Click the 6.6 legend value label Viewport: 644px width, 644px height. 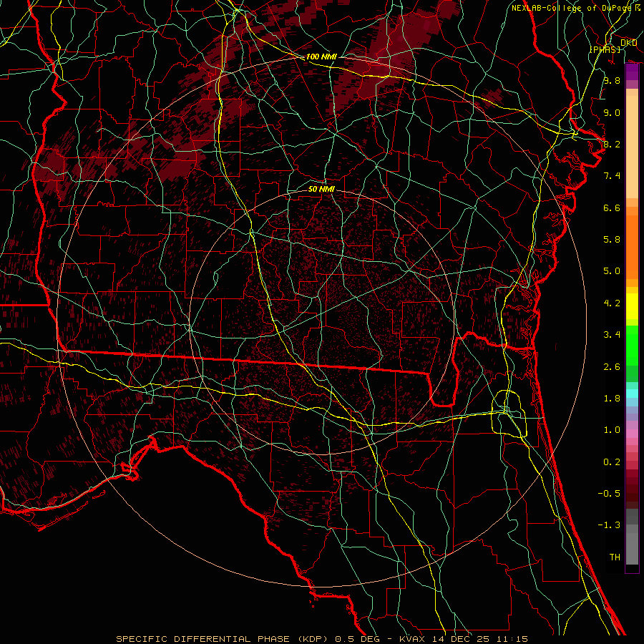(611, 208)
